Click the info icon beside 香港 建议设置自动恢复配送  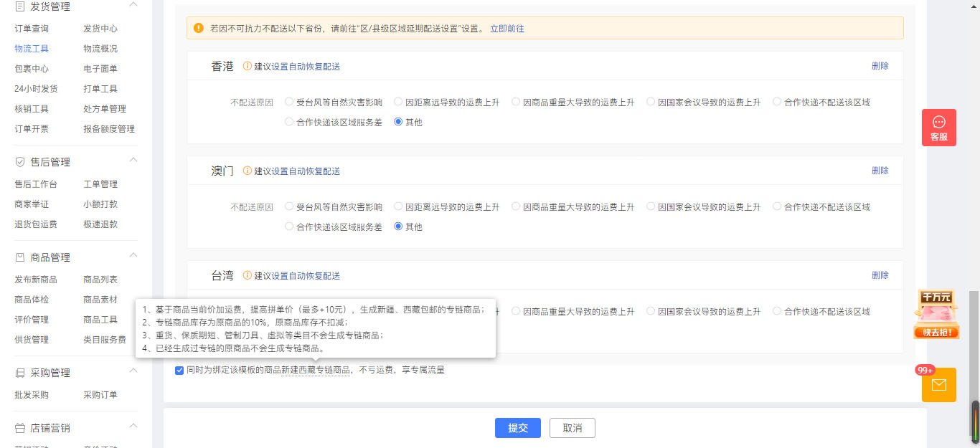tap(247, 65)
